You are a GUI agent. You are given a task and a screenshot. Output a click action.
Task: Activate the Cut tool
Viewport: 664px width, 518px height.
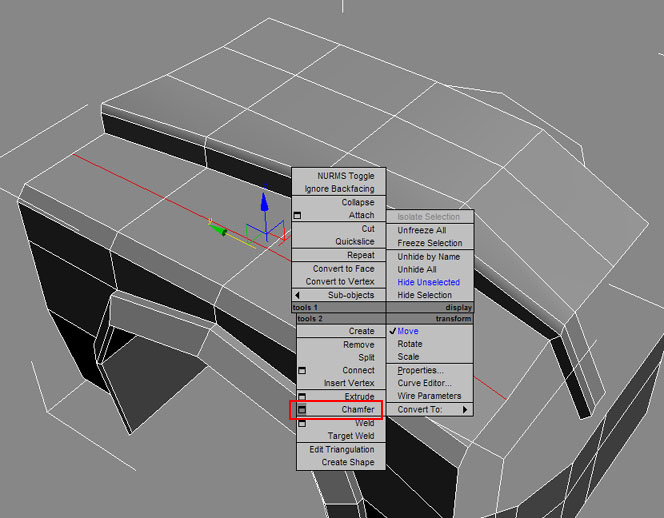368,229
